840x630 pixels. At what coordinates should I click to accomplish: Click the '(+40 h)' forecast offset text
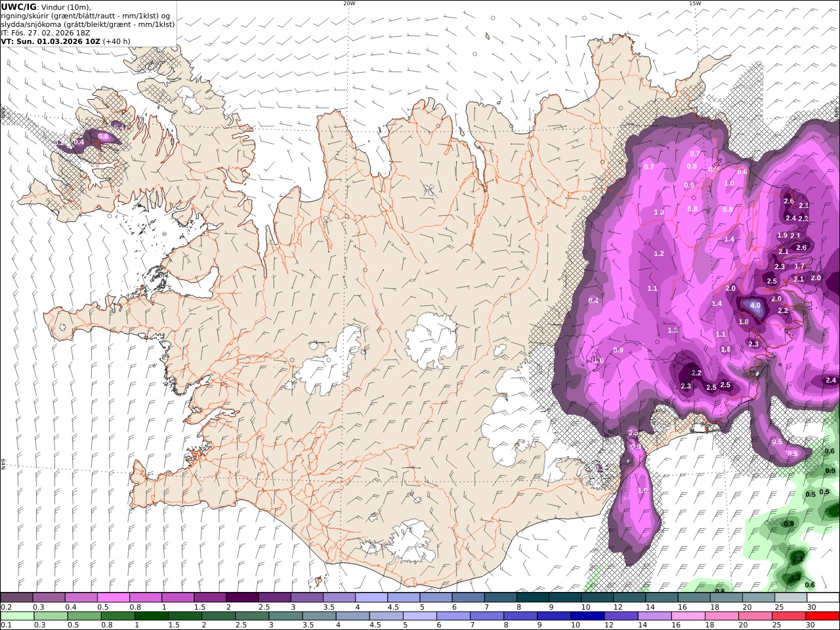tap(116, 41)
